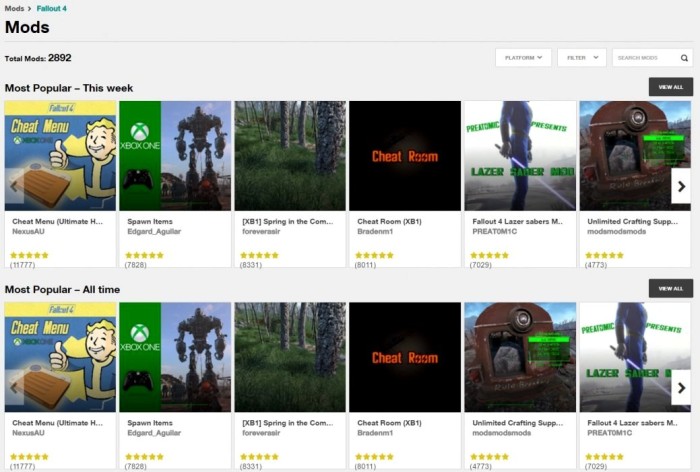Viewport: 700px width, 472px height.
Task: Click author foreverasir in All time row
Action: [261, 433]
